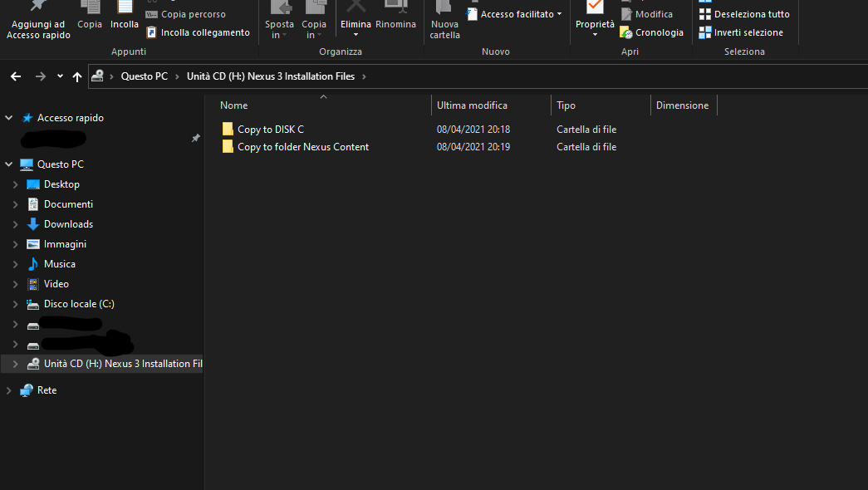Select Unità CD (H:) in the sidebar
Viewport: 868px width, 490px height.
123,364
